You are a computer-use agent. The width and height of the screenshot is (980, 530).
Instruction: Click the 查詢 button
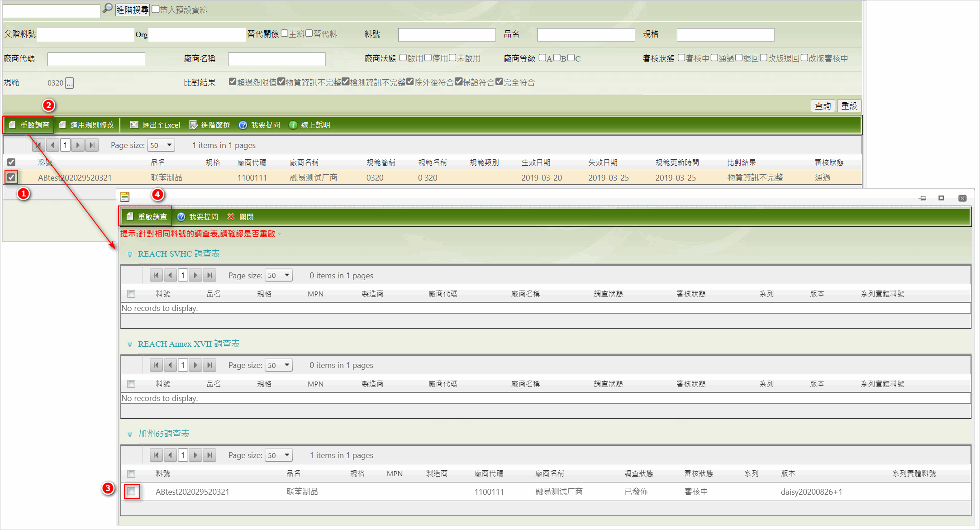tap(823, 105)
